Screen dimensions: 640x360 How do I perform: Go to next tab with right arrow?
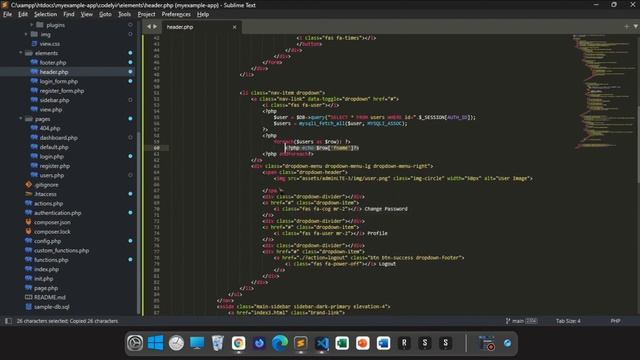pos(155,27)
